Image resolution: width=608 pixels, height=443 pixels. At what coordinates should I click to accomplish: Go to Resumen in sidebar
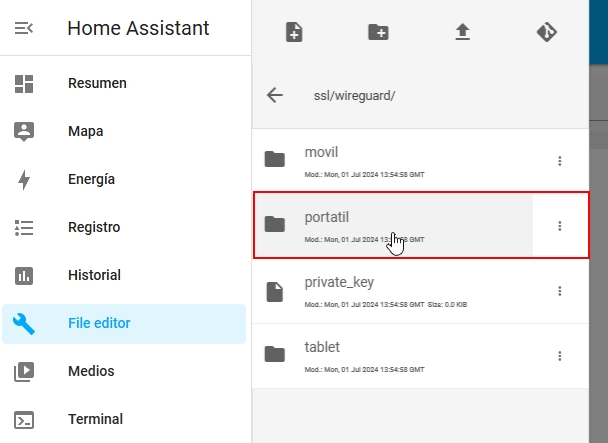(x=97, y=83)
